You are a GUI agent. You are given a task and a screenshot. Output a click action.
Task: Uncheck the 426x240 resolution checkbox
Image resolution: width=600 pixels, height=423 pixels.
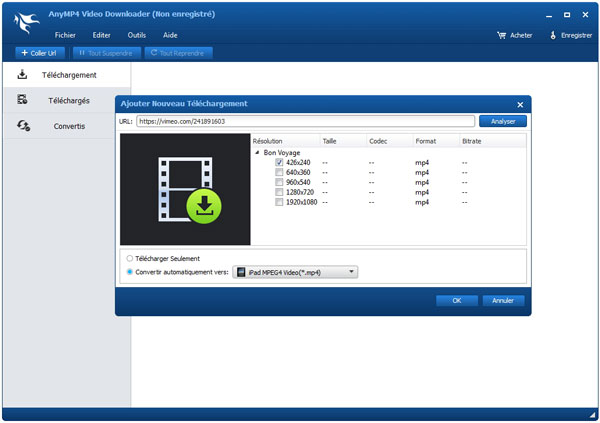[279, 162]
